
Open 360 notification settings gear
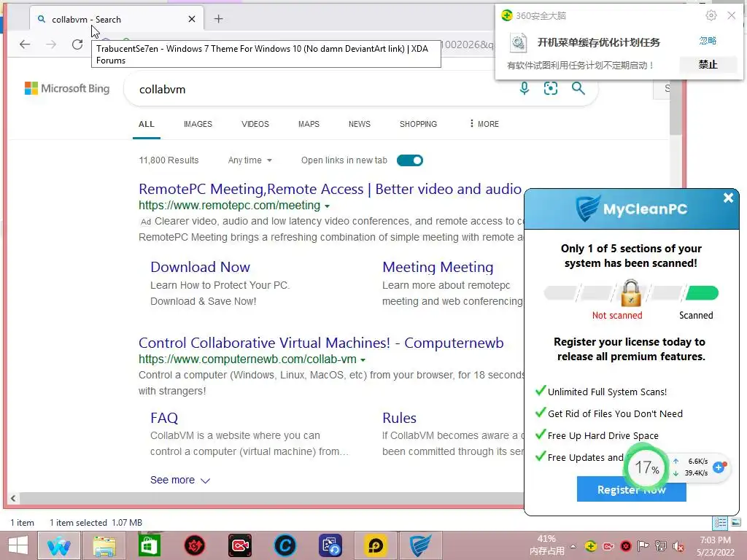[x=711, y=16]
